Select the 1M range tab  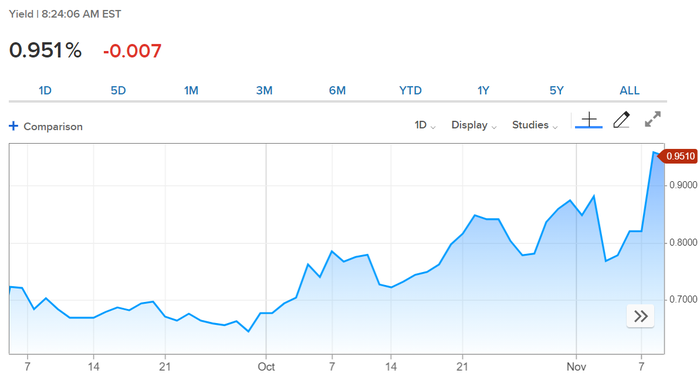[x=191, y=91]
